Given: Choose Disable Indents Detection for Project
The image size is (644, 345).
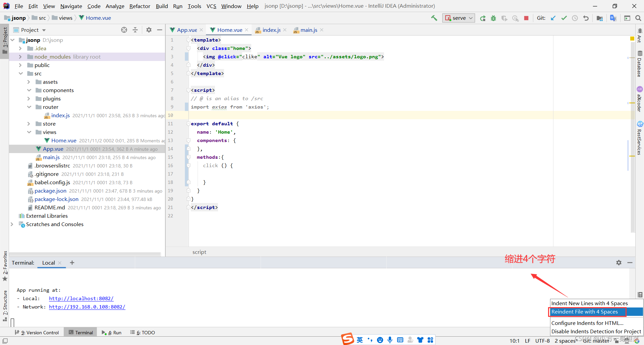Looking at the screenshot, I should [x=596, y=331].
